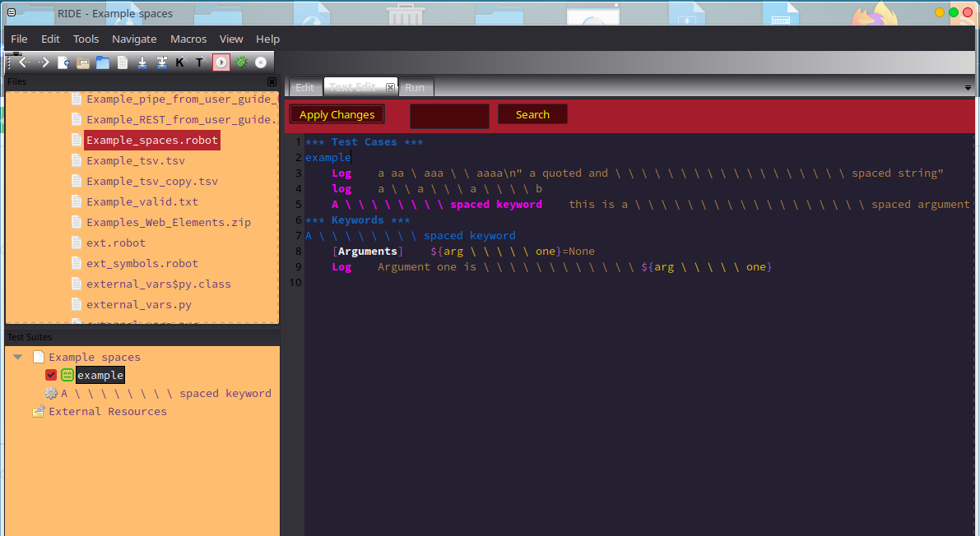Toggle the checkbox next to example test
Image resolution: width=980 pixels, height=536 pixels.
(51, 375)
